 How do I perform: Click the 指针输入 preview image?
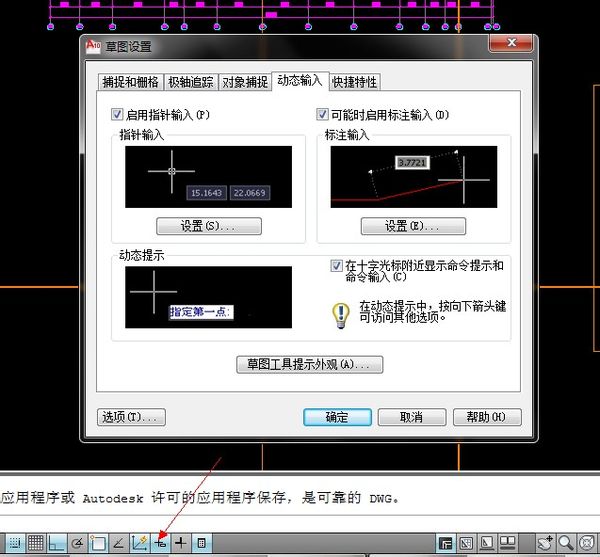click(x=209, y=177)
